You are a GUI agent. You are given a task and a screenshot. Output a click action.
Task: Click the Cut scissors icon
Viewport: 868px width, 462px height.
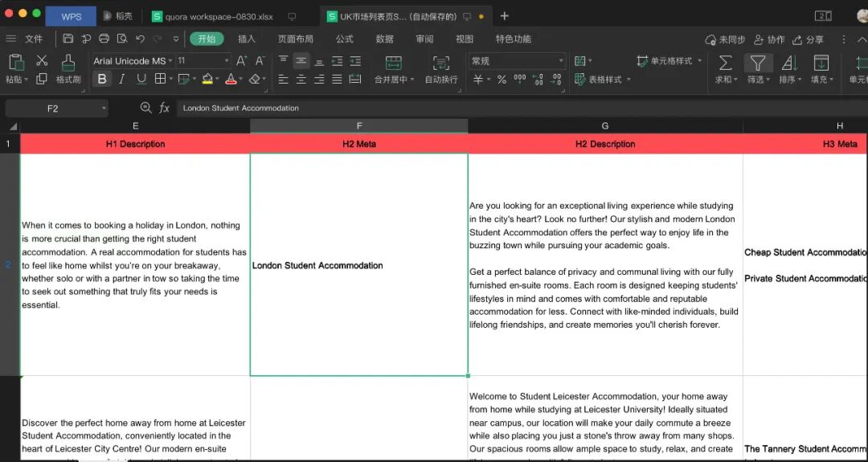[42, 61]
